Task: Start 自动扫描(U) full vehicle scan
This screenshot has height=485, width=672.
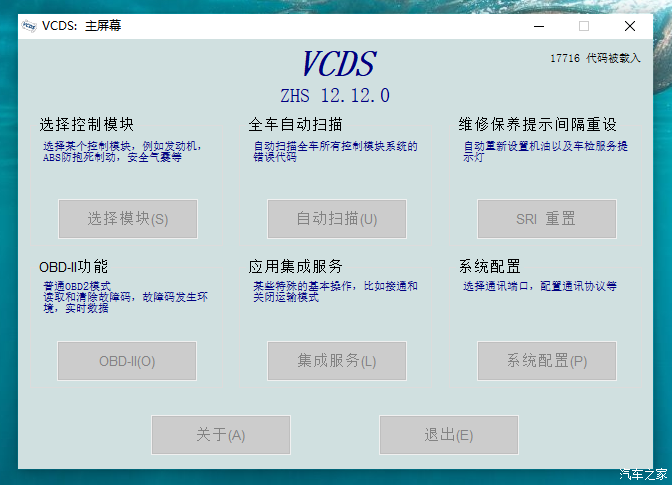Action: 337,219
